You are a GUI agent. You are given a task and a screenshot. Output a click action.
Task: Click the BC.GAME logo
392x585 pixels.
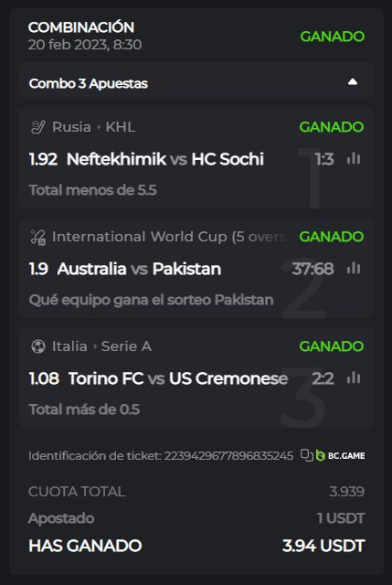click(340, 455)
